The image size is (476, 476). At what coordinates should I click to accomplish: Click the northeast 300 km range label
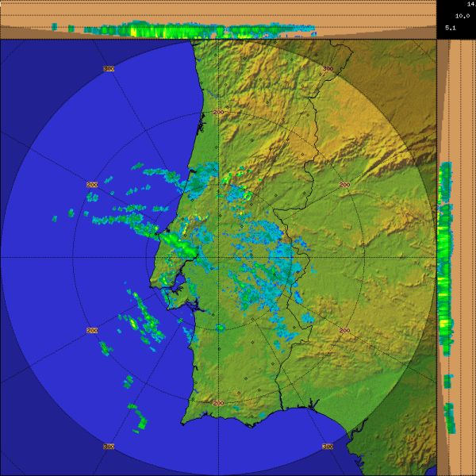(328, 69)
